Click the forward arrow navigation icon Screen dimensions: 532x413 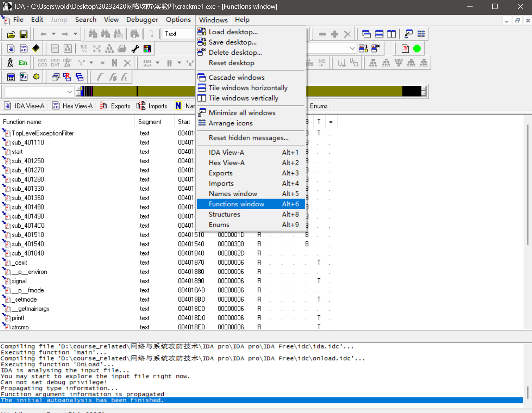[x=65, y=34]
